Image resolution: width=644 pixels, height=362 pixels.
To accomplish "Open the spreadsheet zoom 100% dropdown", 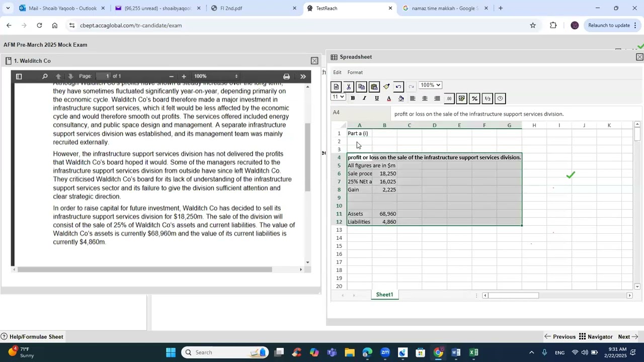I will pyautogui.click(x=430, y=85).
